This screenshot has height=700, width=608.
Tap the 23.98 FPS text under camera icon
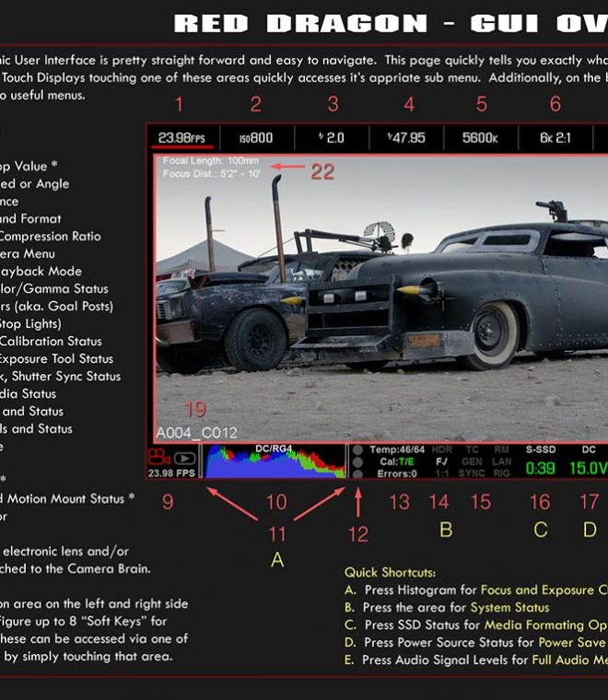coord(172,473)
